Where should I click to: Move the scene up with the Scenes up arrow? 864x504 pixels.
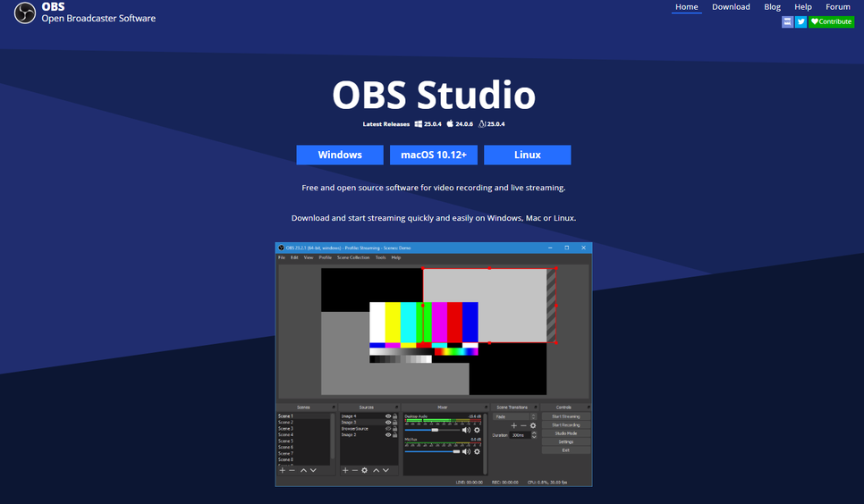pos(303,470)
